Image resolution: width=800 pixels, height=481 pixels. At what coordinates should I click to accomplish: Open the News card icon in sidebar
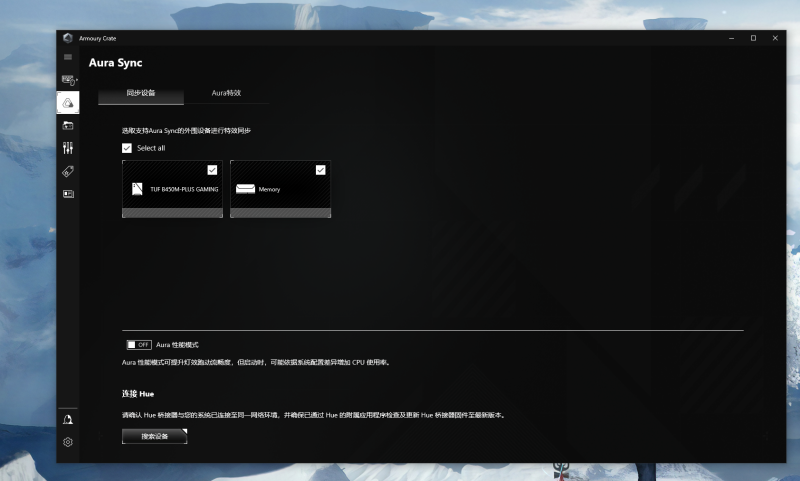click(68, 194)
